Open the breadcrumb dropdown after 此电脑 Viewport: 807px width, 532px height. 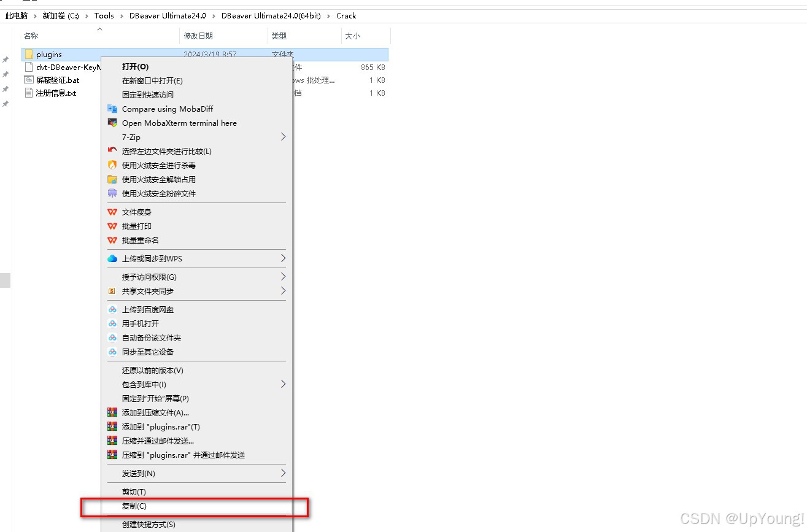[x=35, y=16]
